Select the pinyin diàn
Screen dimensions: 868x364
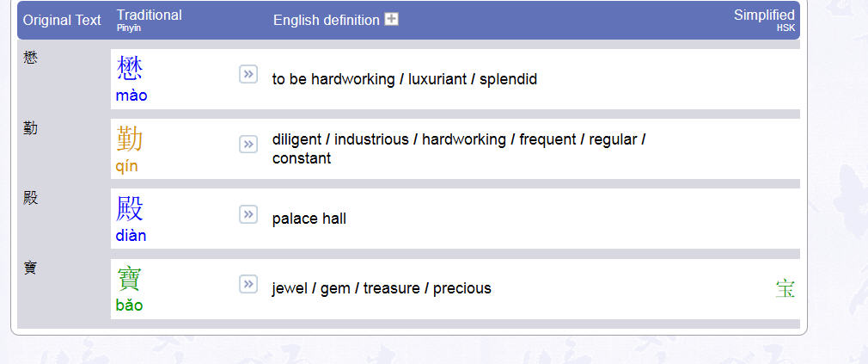click(131, 236)
